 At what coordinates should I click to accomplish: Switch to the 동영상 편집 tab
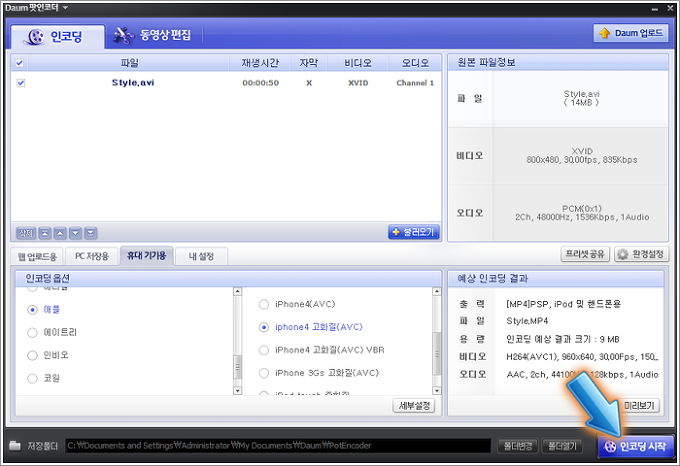(152, 35)
